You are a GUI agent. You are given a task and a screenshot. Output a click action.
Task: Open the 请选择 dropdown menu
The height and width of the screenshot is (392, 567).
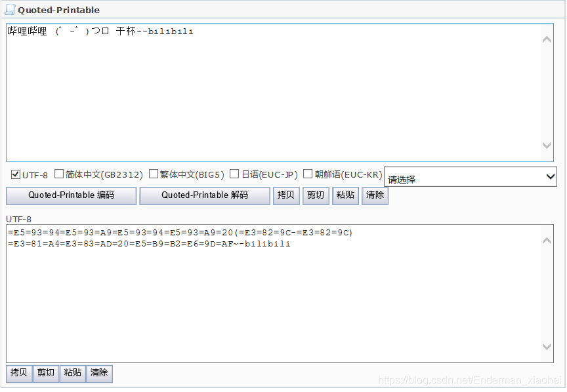550,176
